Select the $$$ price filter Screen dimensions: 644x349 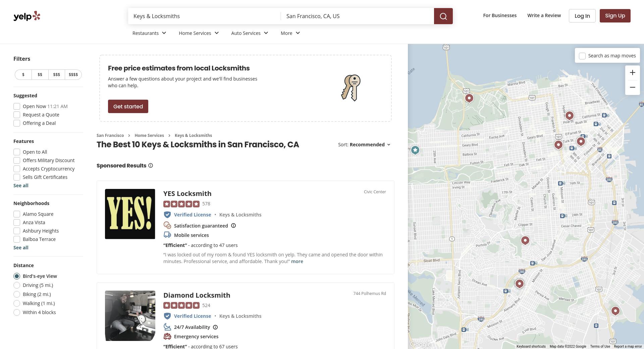56,74
